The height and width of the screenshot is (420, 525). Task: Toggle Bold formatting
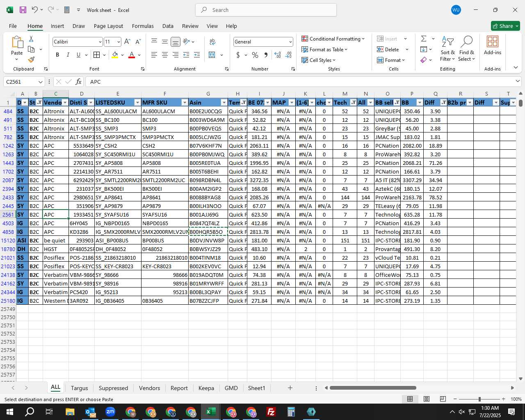[x=57, y=55]
